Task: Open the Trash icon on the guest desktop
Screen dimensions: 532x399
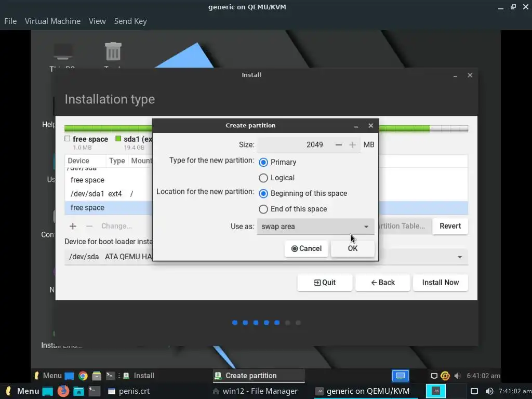Action: click(x=113, y=51)
